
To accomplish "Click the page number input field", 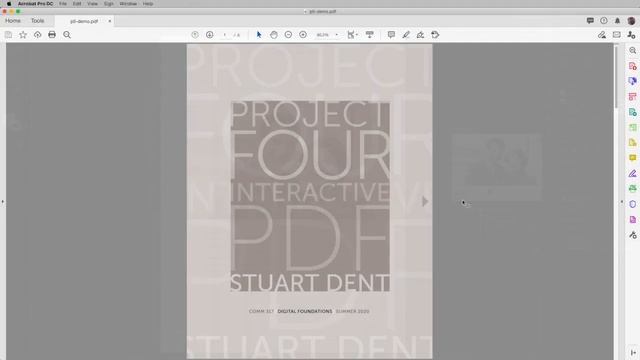I will coord(224,35).
